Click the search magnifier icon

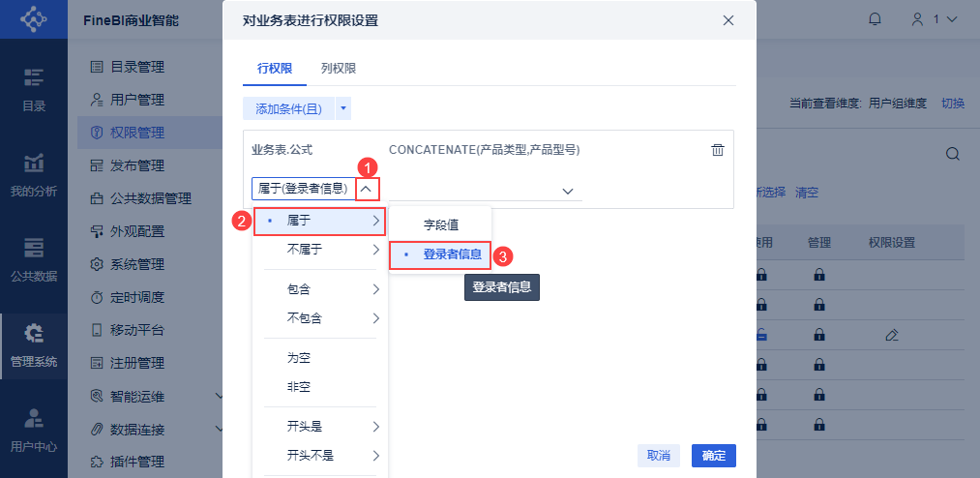952,154
